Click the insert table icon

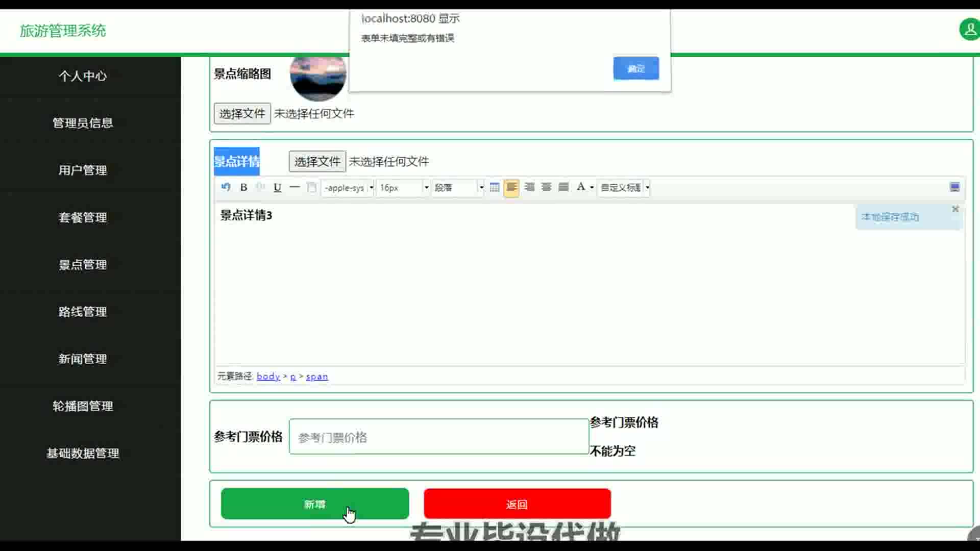(494, 187)
